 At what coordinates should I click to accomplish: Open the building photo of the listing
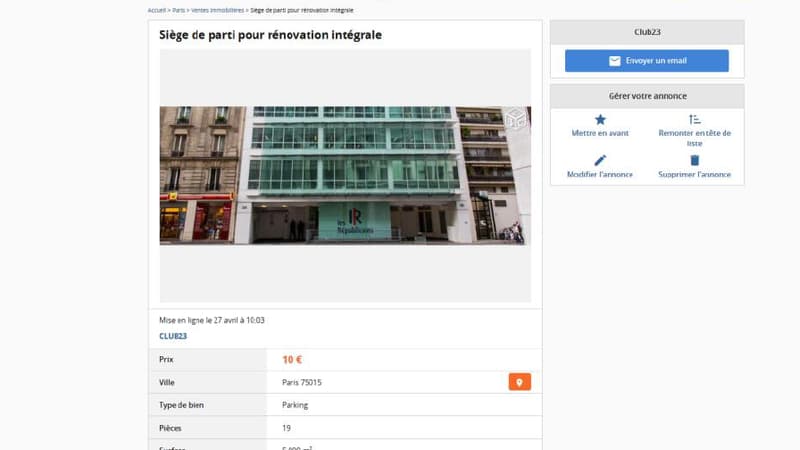[345, 176]
